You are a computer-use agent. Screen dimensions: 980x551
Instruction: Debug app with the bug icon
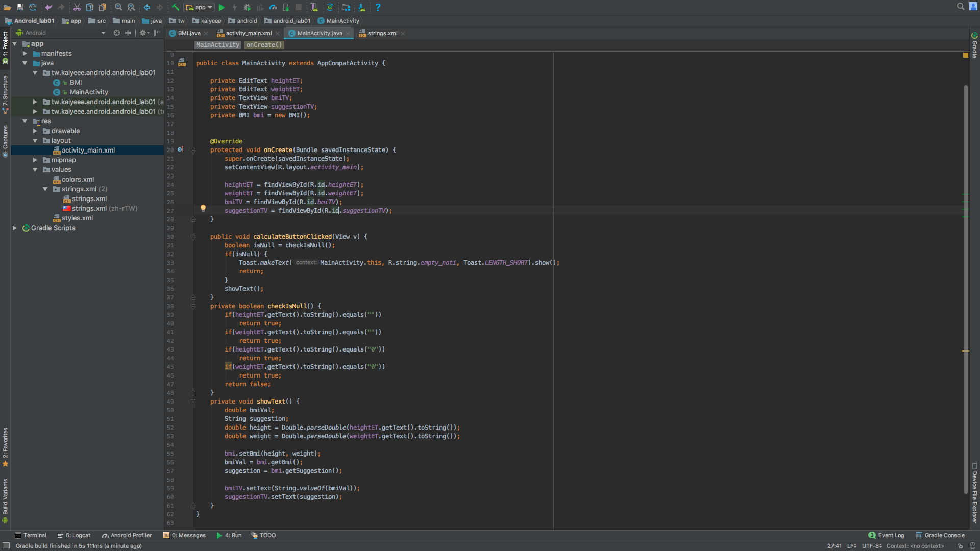click(x=247, y=7)
